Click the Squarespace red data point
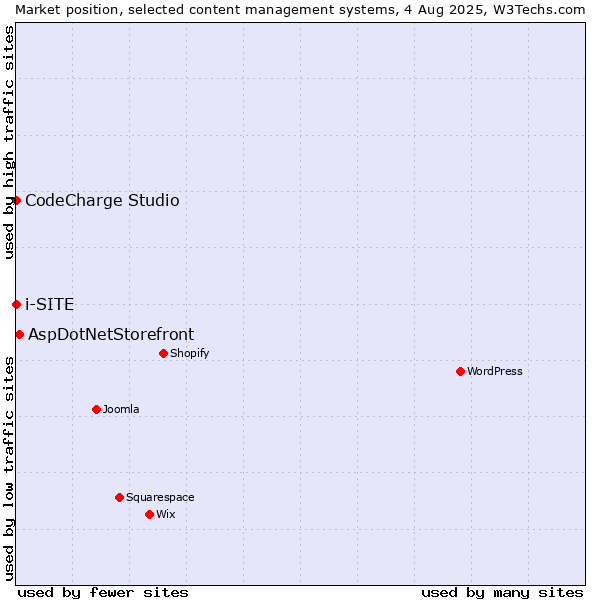The height and width of the screenshot is (600, 600). tap(119, 497)
